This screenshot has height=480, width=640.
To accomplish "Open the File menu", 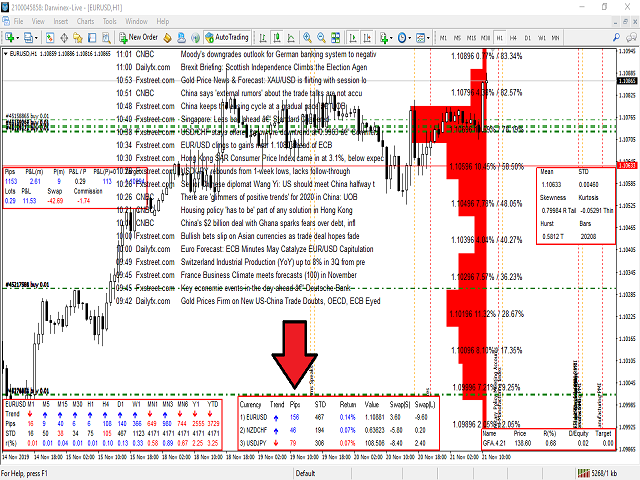I will (x=18, y=21).
